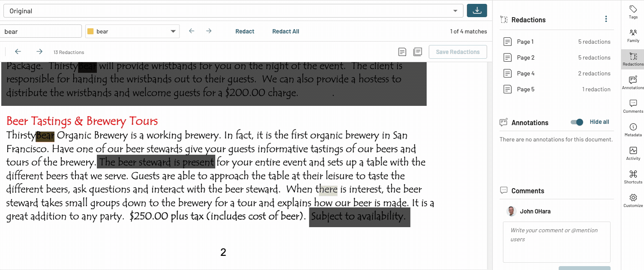This screenshot has width=644, height=270.
Task: Click '1 redaction' count for Page 5
Action: tap(596, 89)
